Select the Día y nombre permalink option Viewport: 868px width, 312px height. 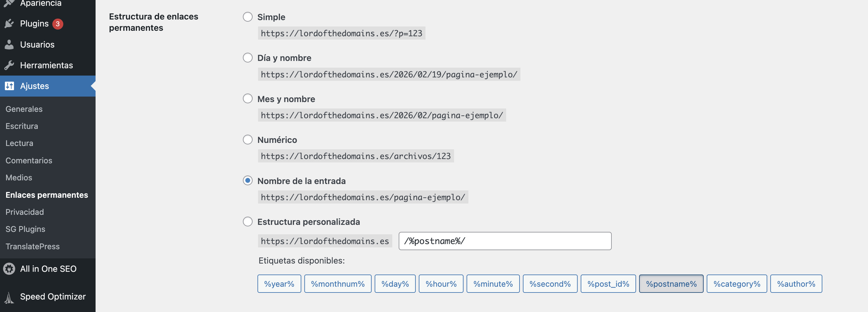(248, 57)
